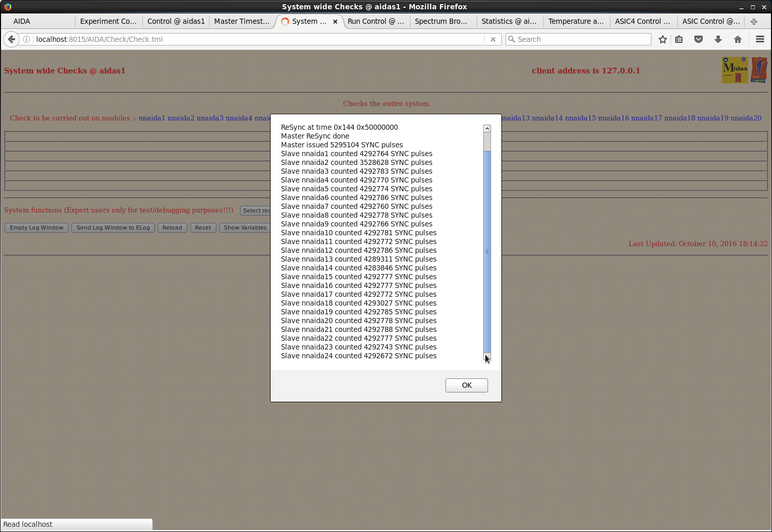Click the Reset button
Image resolution: width=772 pixels, height=532 pixels.
(x=203, y=227)
